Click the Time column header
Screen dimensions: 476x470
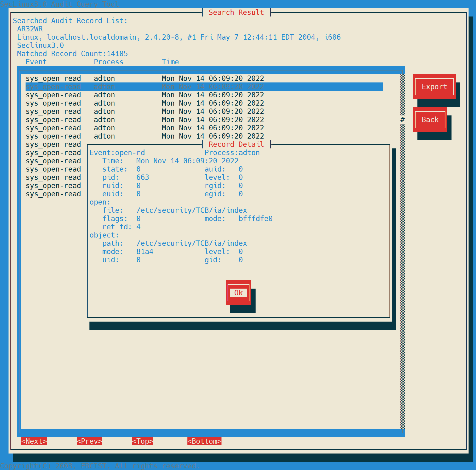click(170, 62)
